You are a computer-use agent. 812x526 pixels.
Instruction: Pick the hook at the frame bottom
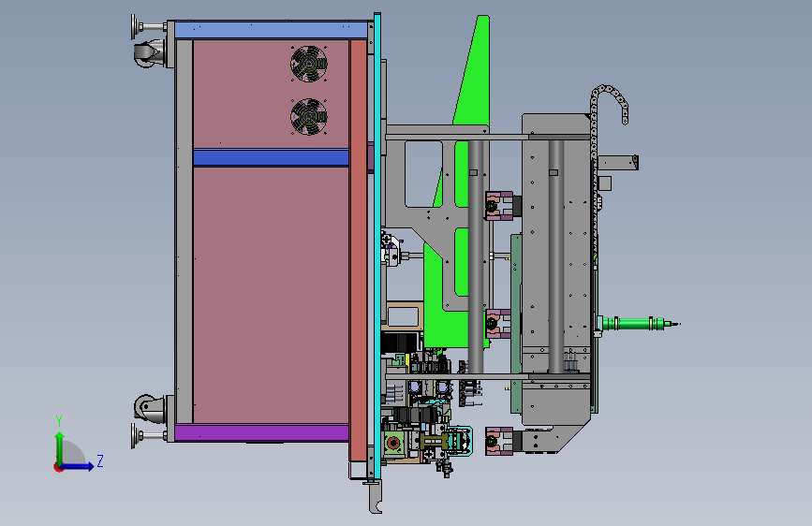tap(375, 496)
